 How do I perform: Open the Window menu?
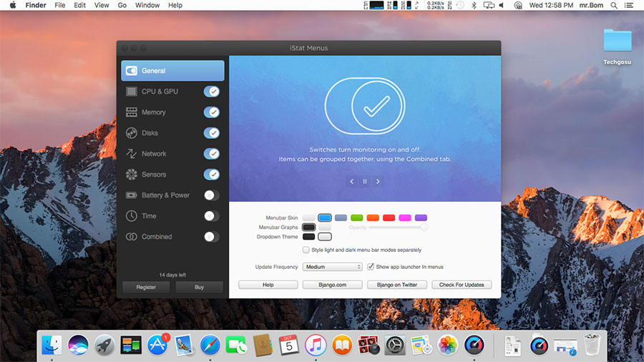click(147, 5)
